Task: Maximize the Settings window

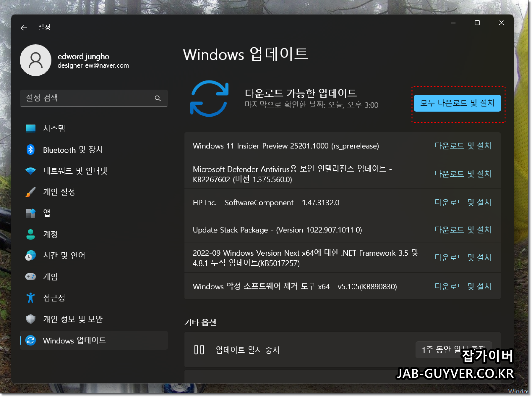Action: coord(477,23)
